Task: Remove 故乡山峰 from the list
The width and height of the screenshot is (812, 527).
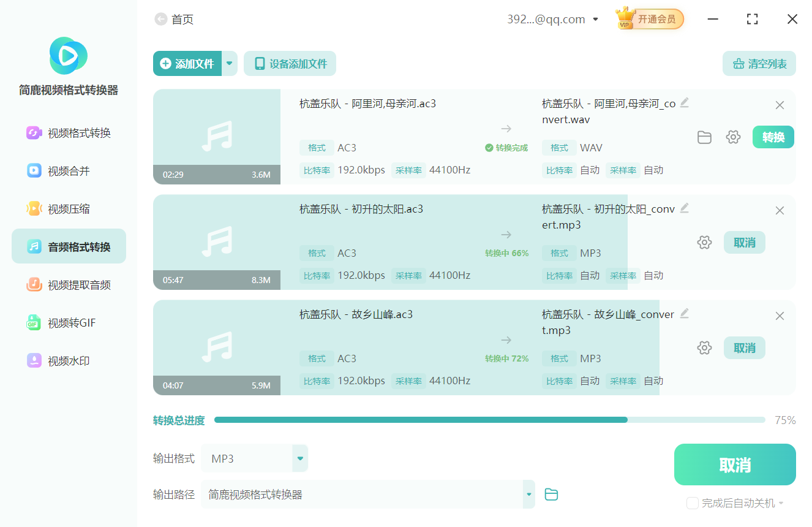Action: coord(780,316)
